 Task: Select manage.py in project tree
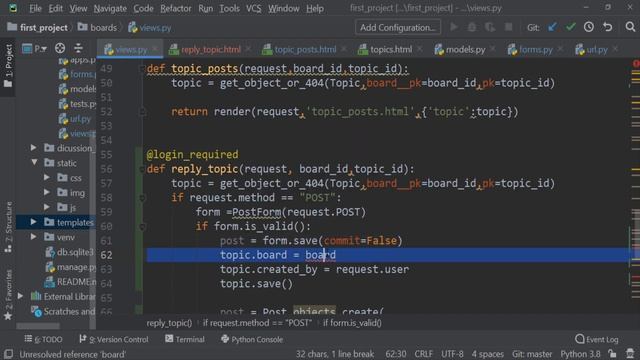pos(70,267)
